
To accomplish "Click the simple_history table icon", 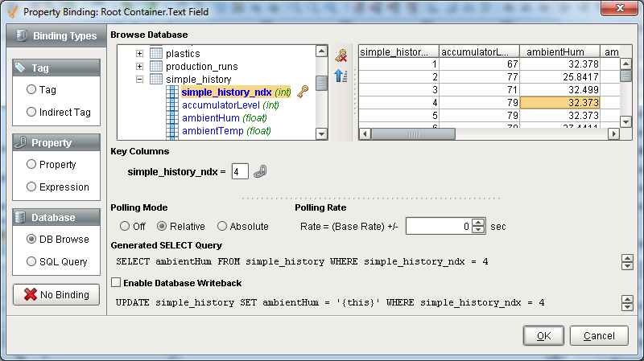I will point(156,80).
